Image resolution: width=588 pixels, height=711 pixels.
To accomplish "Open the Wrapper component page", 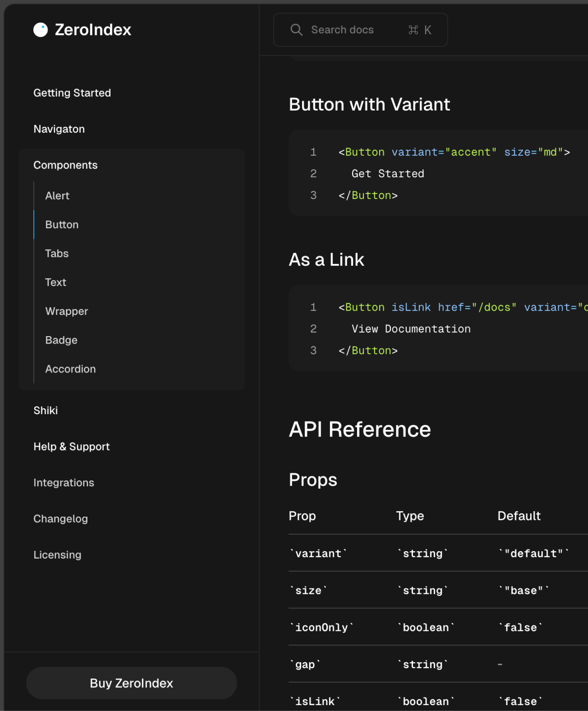I will point(67,311).
